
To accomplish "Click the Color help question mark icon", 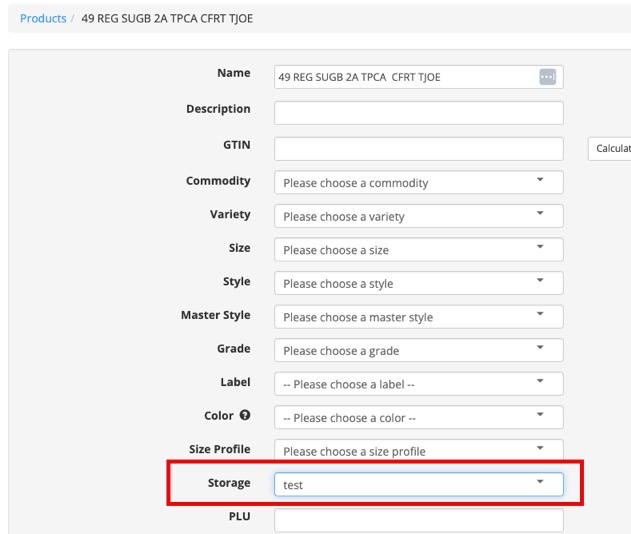I will pos(245,415).
